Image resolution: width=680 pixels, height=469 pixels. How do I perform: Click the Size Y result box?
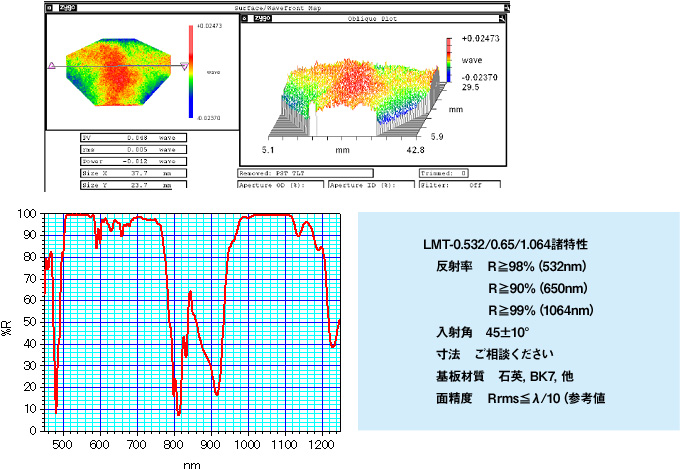pyautogui.click(x=132, y=184)
